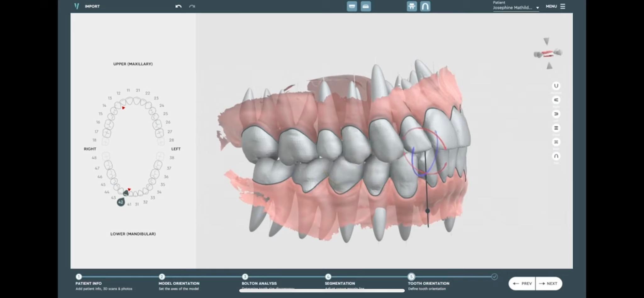Viewport: 644px width, 298px height.
Task: Select tooth number 46 in chart
Action: [x=100, y=177]
